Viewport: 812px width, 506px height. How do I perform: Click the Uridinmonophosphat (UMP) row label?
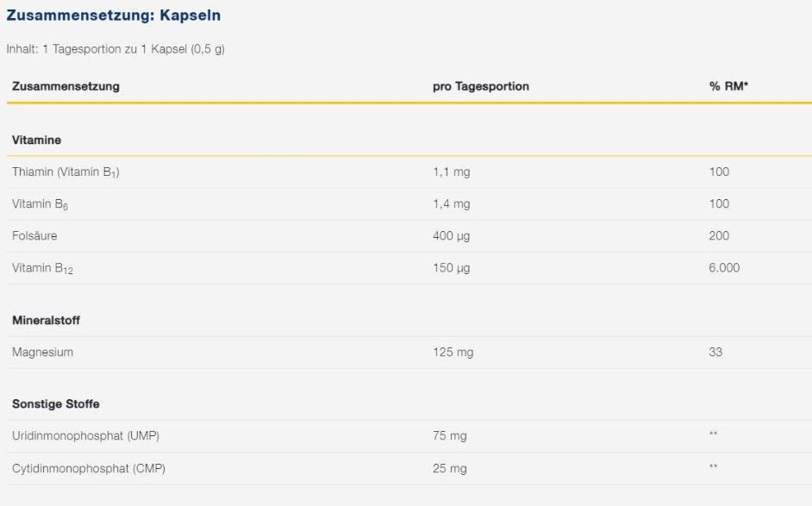click(x=85, y=435)
